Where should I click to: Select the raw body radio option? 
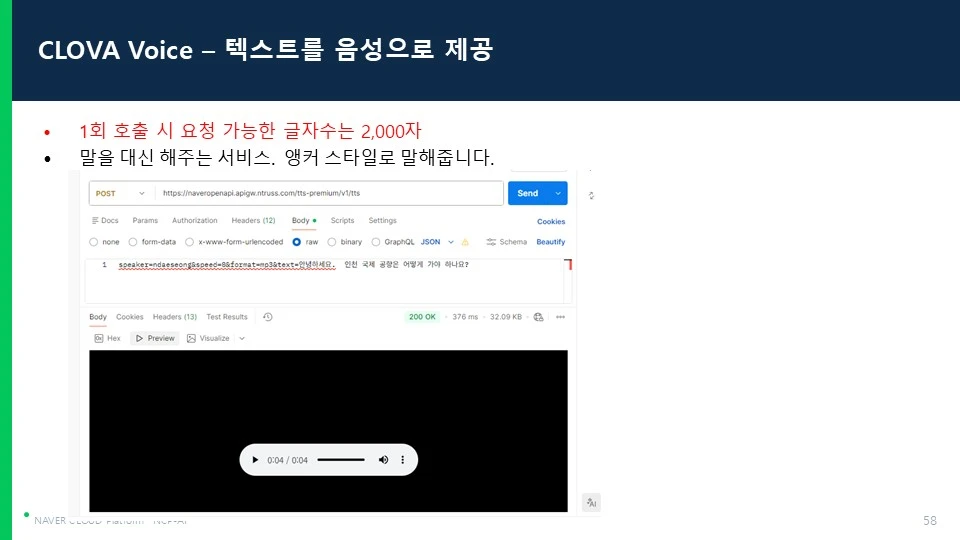coord(296,242)
